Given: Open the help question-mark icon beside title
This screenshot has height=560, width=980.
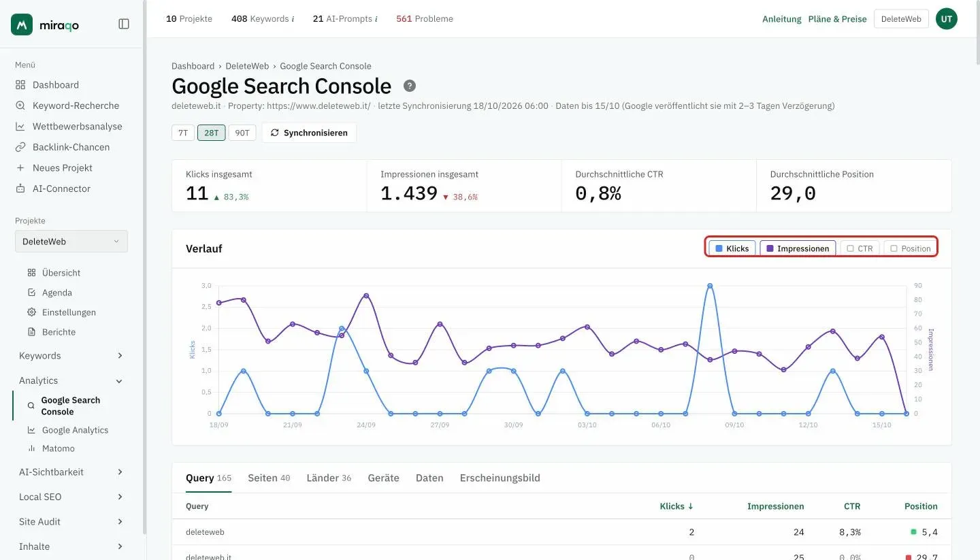Looking at the screenshot, I should pos(410,86).
